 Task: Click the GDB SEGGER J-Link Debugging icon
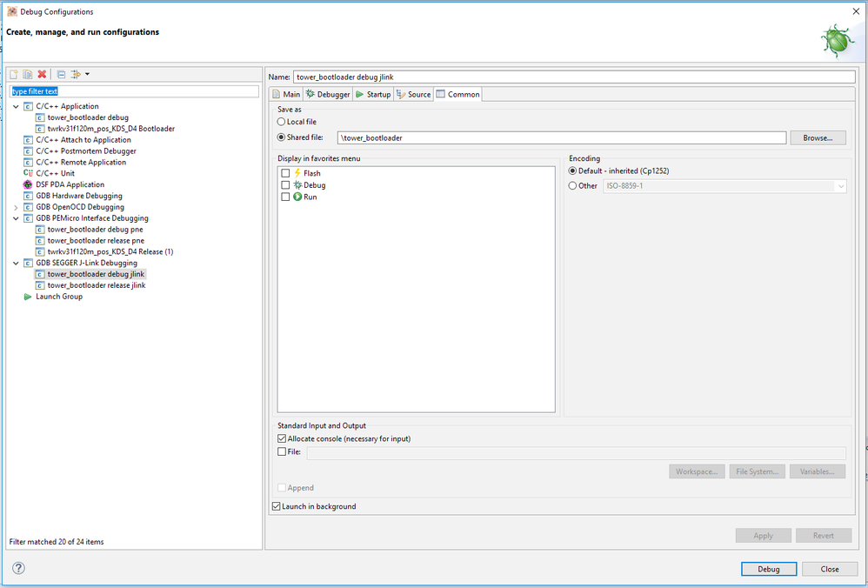click(28, 263)
